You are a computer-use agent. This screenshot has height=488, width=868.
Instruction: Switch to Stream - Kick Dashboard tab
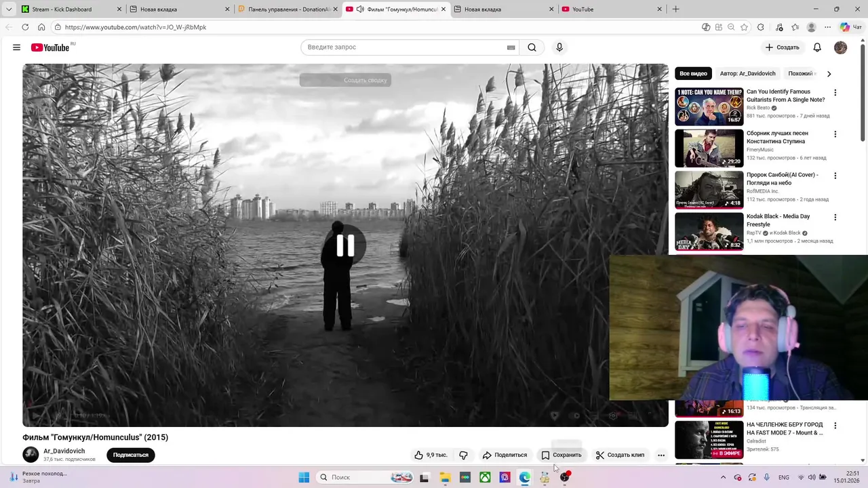point(71,9)
